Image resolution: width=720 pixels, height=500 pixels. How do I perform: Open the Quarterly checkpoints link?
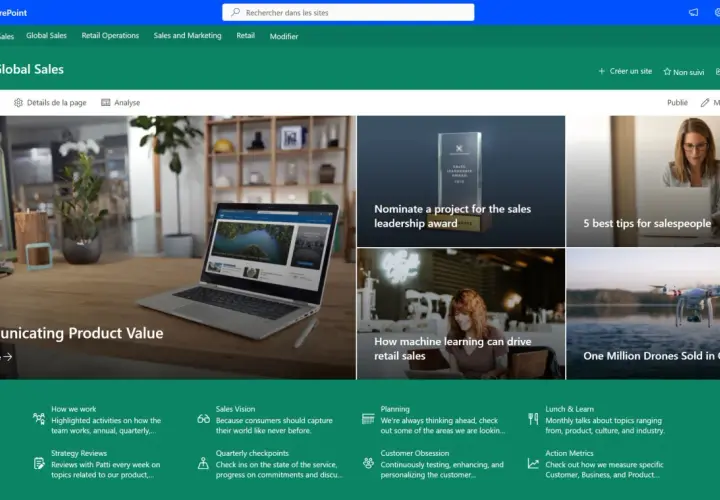252,453
